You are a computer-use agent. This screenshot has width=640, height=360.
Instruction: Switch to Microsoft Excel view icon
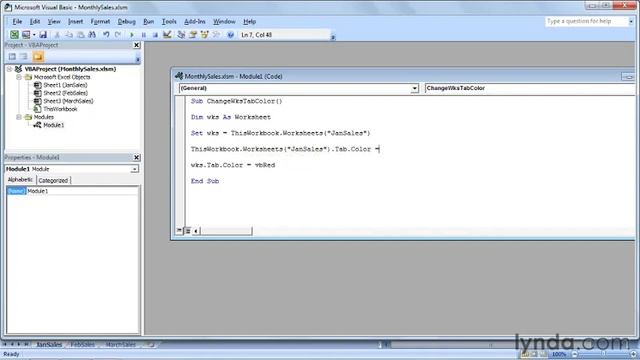pos(14,35)
